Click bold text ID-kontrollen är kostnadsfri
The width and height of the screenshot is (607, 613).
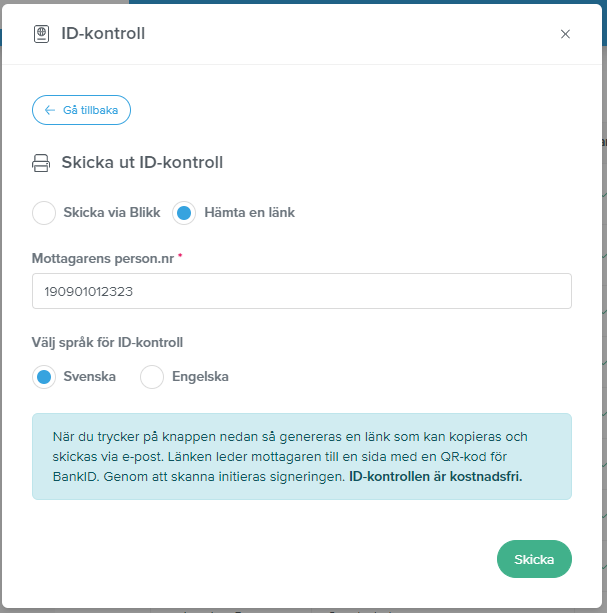tap(435, 477)
